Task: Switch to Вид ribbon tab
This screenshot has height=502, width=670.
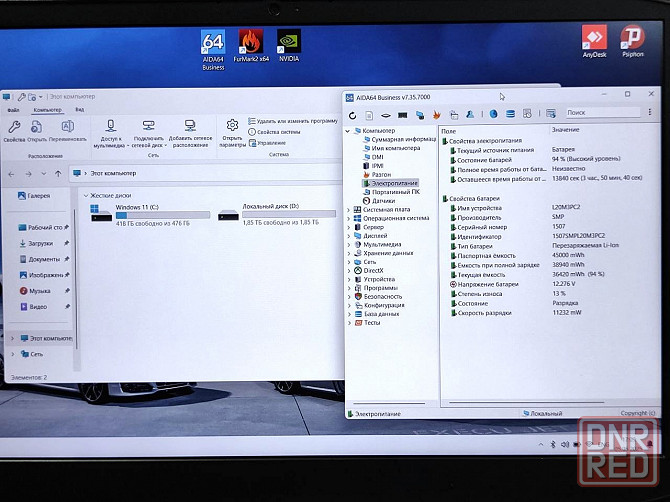Action: [79, 109]
